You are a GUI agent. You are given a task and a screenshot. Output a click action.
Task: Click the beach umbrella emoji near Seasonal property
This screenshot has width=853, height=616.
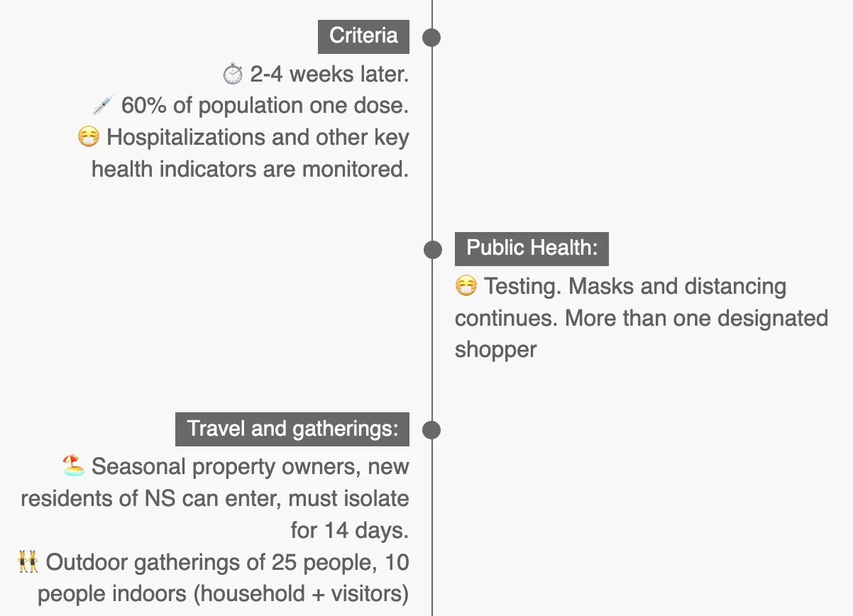point(73,466)
